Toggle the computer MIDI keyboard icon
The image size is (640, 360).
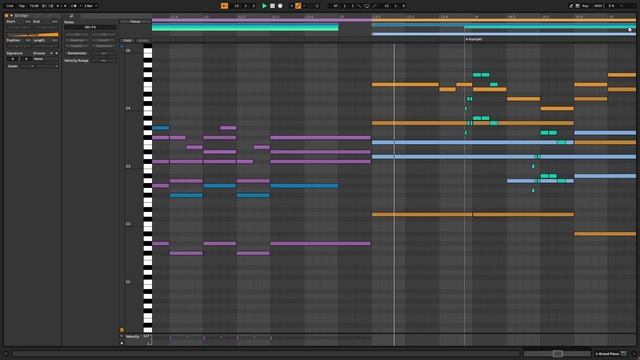pos(578,6)
